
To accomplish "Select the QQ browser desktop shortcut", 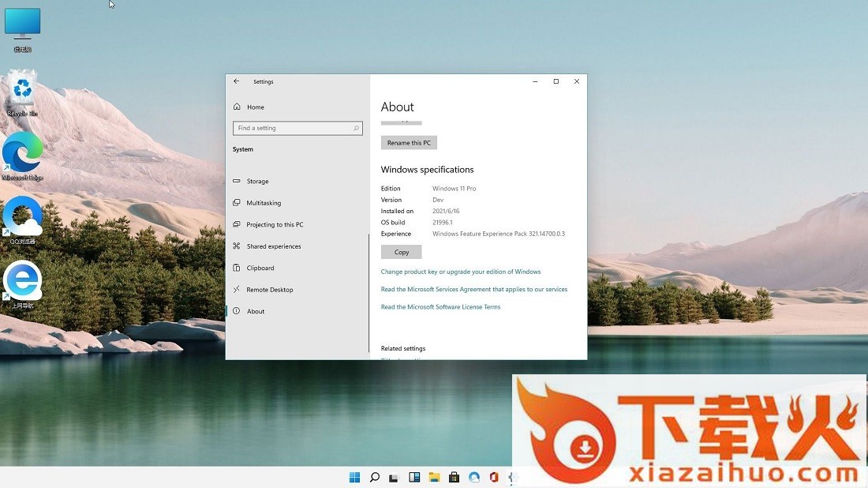I will point(22,220).
